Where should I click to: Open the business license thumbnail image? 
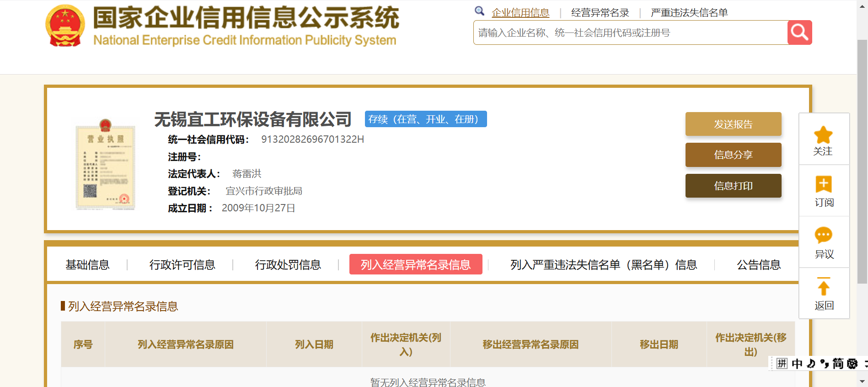(105, 165)
